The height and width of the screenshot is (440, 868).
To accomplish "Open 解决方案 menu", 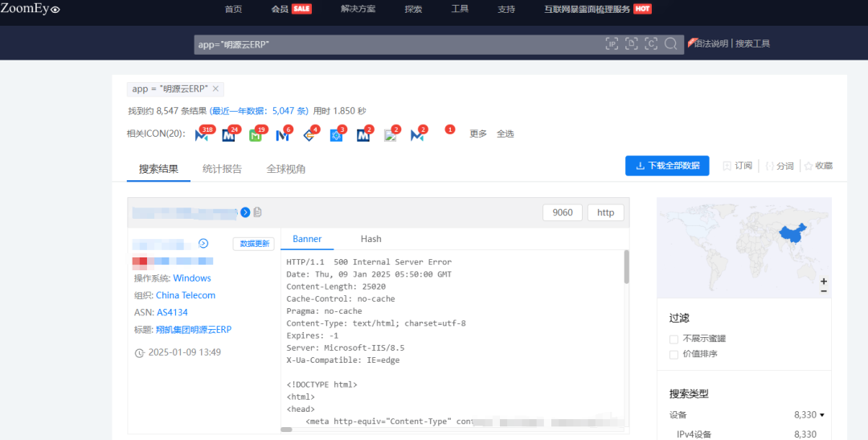I will coord(358,9).
